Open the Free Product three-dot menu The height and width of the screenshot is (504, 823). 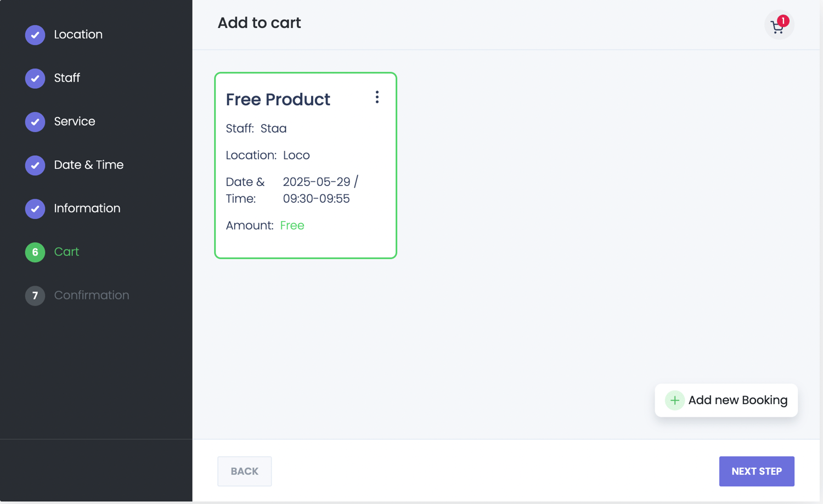[x=377, y=98]
